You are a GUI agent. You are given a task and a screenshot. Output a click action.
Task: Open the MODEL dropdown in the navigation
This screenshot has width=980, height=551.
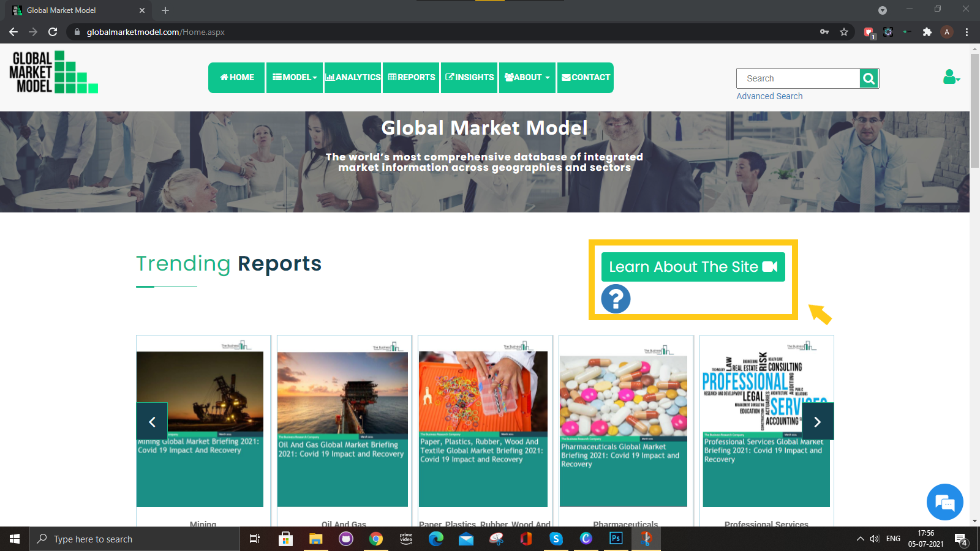click(295, 78)
